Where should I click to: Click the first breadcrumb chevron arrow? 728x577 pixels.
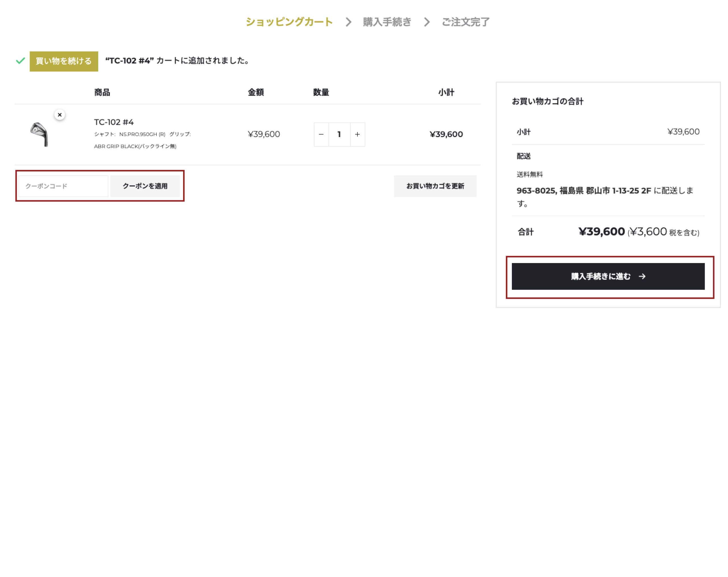click(348, 22)
